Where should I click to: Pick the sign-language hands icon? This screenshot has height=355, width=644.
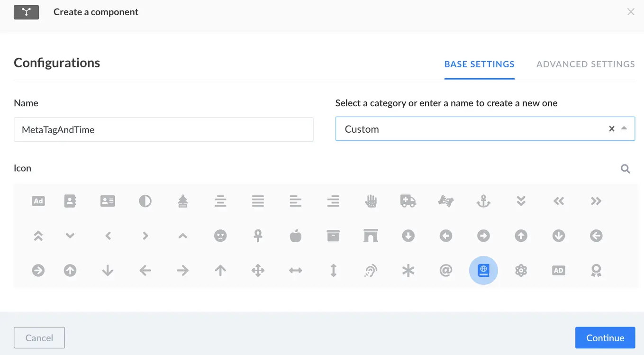(445, 200)
